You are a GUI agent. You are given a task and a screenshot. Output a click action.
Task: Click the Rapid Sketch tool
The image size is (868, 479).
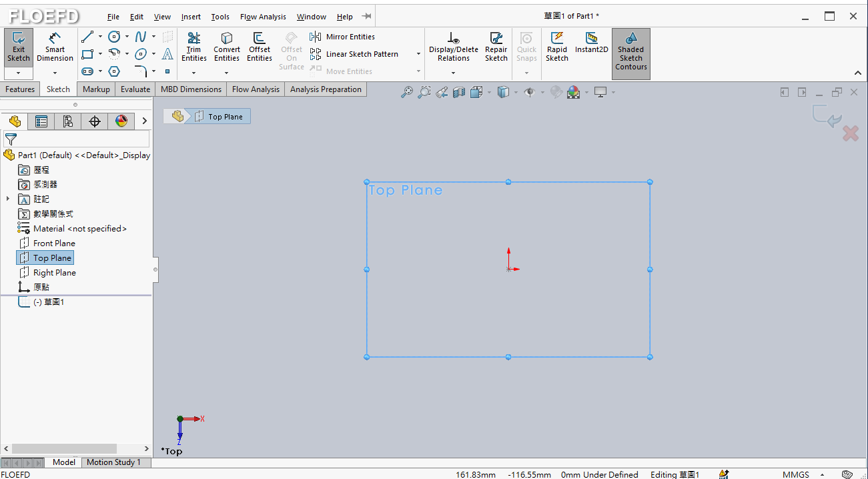[557, 47]
